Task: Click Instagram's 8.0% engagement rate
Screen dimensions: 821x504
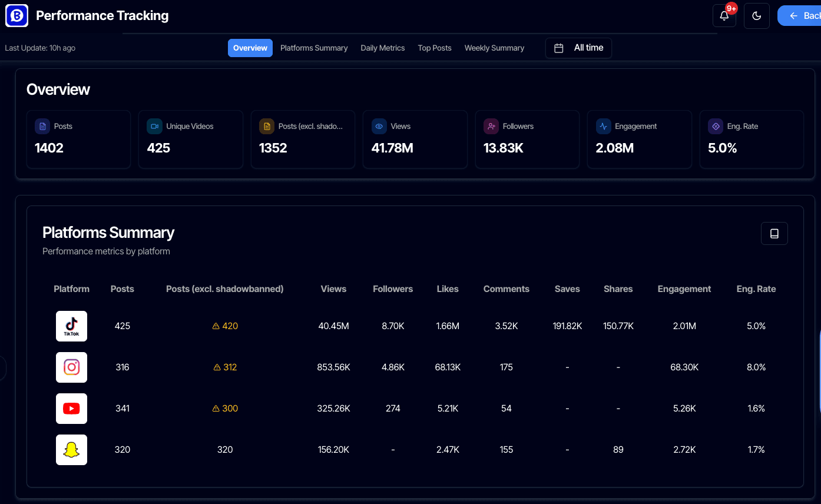Action: 756,367
